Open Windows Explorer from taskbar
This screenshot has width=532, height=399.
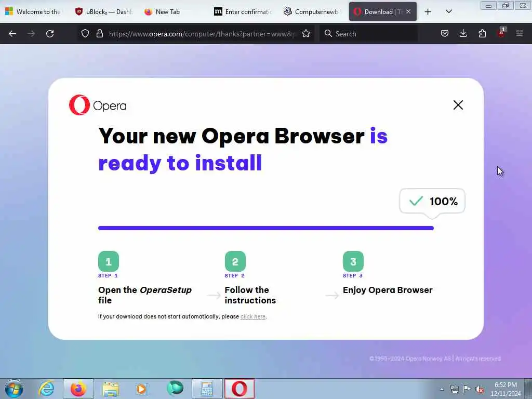[x=111, y=389]
